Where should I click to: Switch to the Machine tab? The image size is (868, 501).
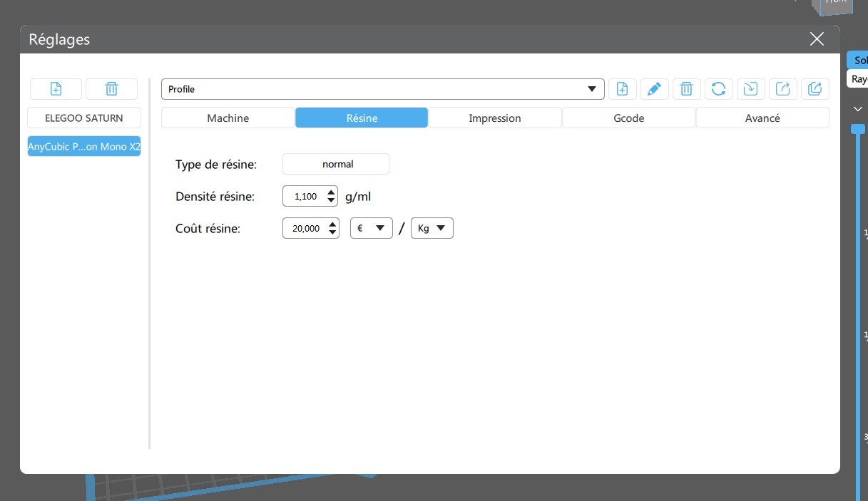228,118
